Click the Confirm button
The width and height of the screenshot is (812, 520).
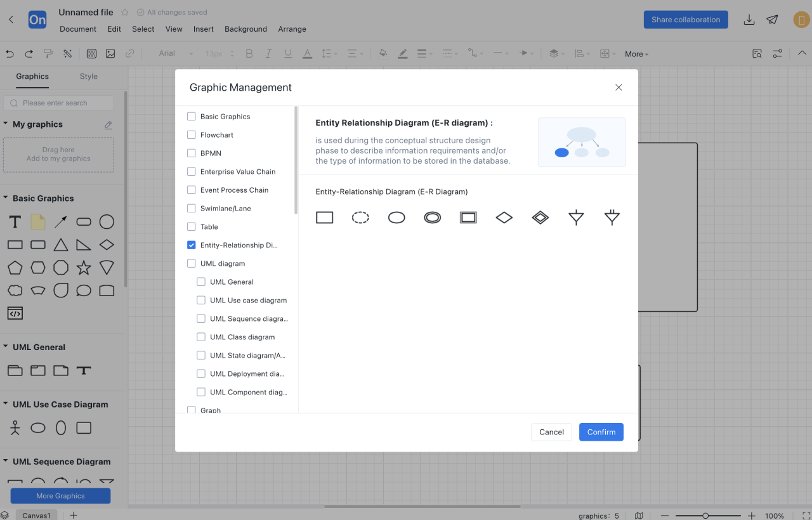[601, 432]
